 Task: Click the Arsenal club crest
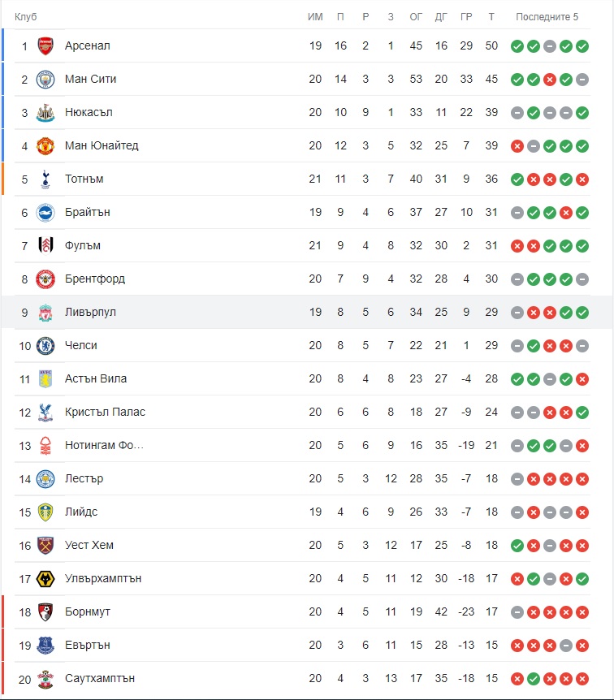(x=45, y=46)
